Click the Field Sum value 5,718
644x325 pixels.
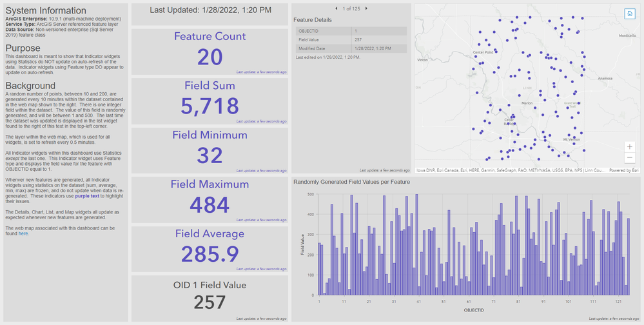coord(210,106)
